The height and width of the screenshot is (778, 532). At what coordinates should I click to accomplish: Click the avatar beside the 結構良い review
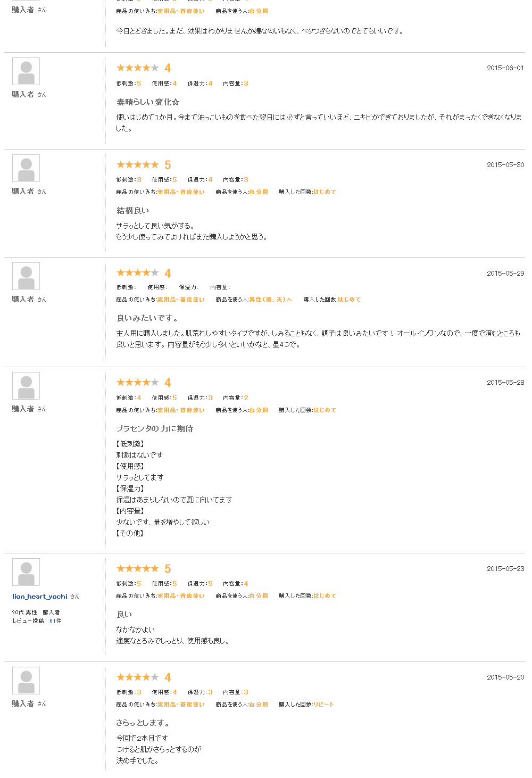(26, 168)
